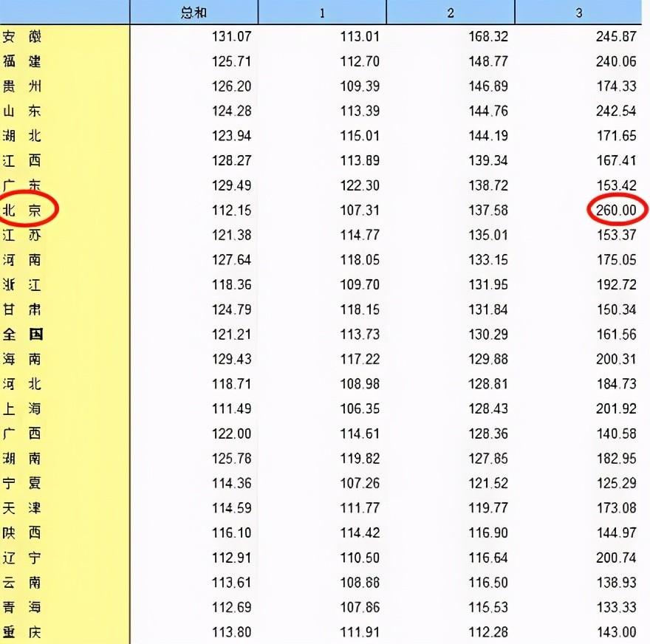
Task: Select the 重庆 row label
Action: click(x=23, y=631)
